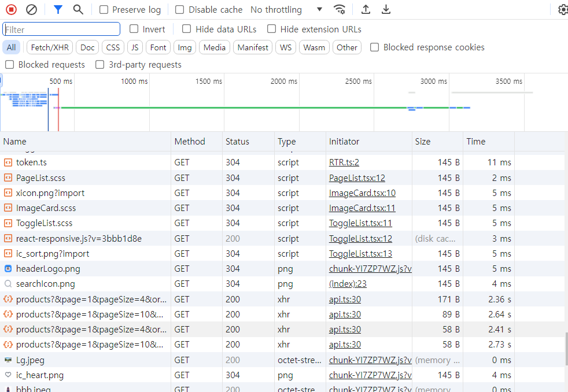Open api.ts:30 link for 89 B request
This screenshot has width=568, height=392.
[x=345, y=315]
